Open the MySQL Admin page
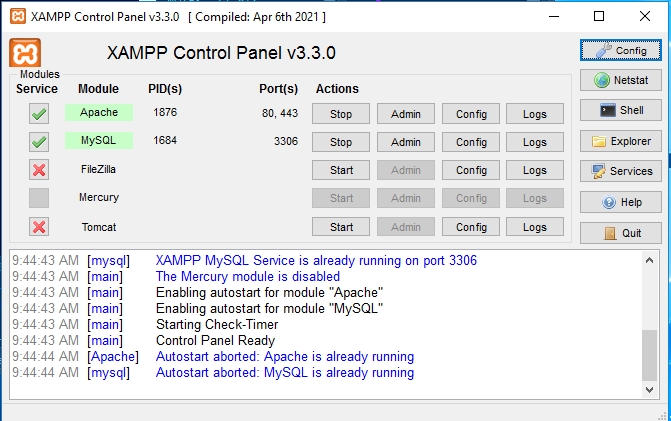Viewport: 671px width, 421px height. pos(405,142)
